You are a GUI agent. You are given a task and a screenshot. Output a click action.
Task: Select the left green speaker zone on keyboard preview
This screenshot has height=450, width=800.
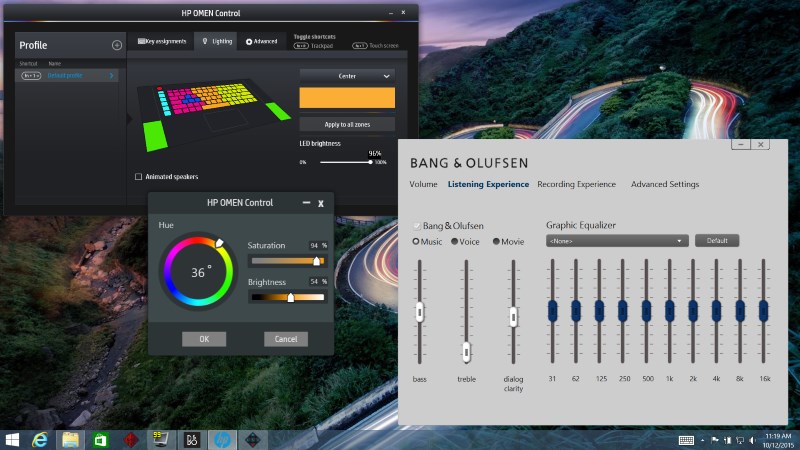click(155, 135)
